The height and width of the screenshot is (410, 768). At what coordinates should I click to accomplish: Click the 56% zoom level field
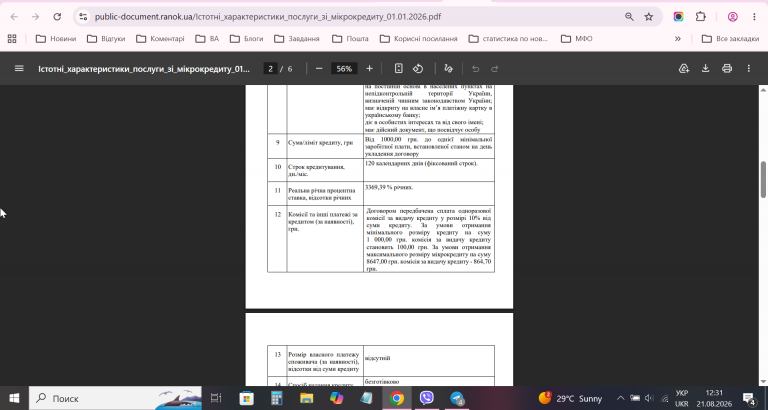[x=344, y=69]
